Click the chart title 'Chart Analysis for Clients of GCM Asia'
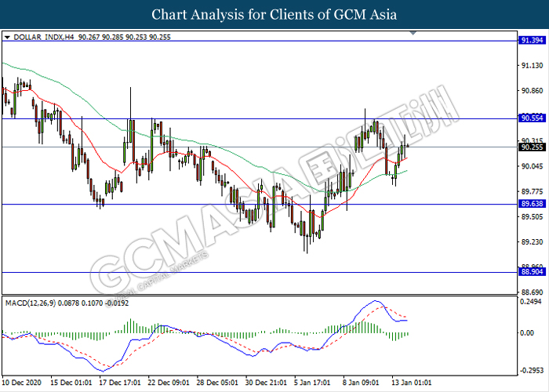The height and width of the screenshot is (392, 549). [274, 14]
